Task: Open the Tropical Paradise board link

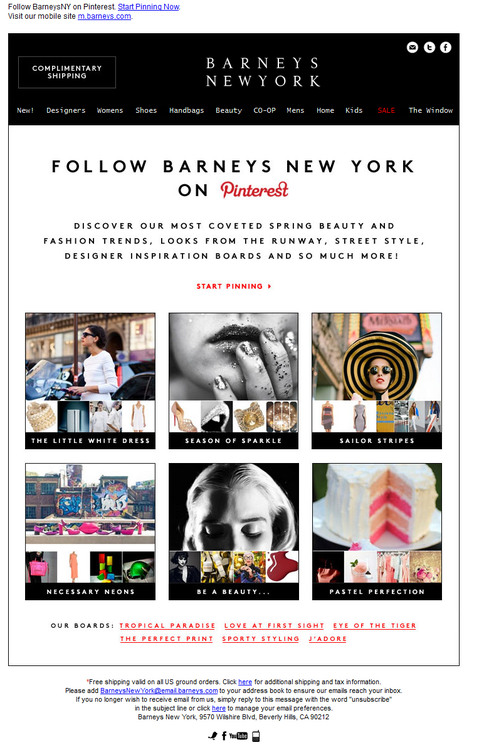Action: [x=167, y=626]
